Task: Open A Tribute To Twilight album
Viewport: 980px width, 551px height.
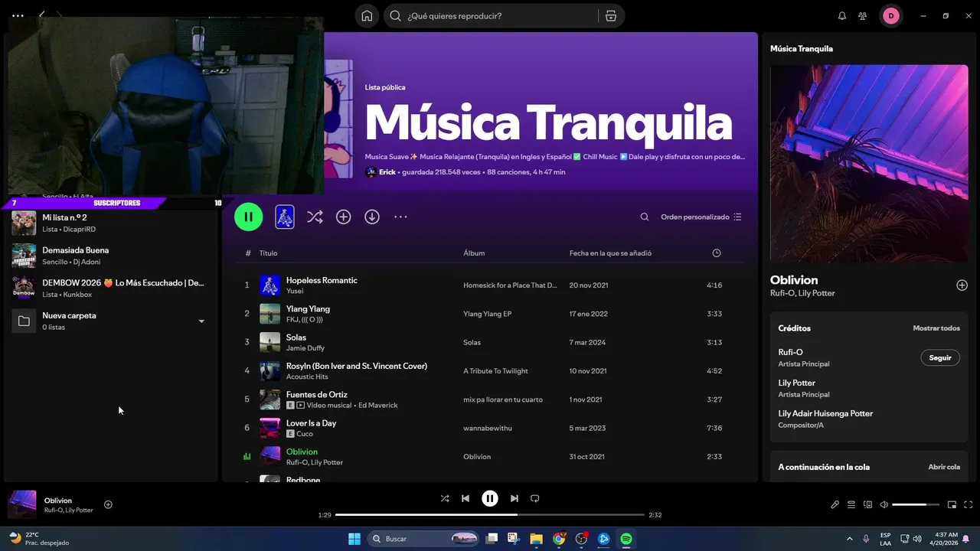Action: coord(495,371)
